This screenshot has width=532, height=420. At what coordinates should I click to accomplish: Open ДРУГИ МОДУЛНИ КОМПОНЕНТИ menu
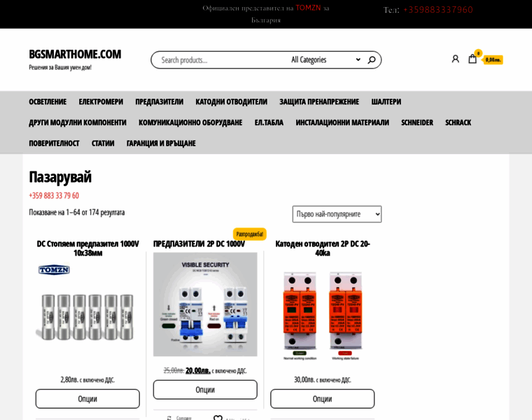[x=78, y=122]
